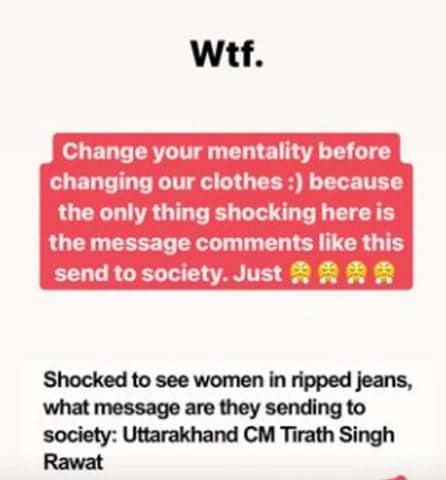Tap the line "the only thing shocking here is"
Viewport: 446px width, 480px height.
226,212
